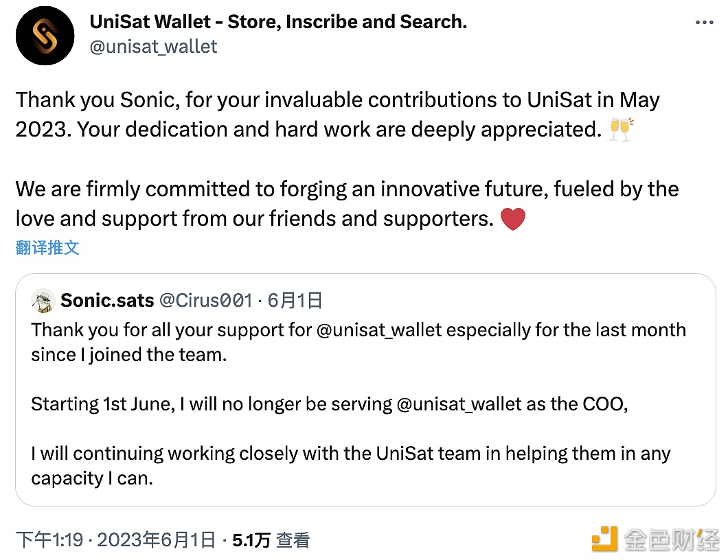Screen dimensions: 728x560
Task: Visit the @unisat_wallet handle under the name
Action: tap(153, 46)
